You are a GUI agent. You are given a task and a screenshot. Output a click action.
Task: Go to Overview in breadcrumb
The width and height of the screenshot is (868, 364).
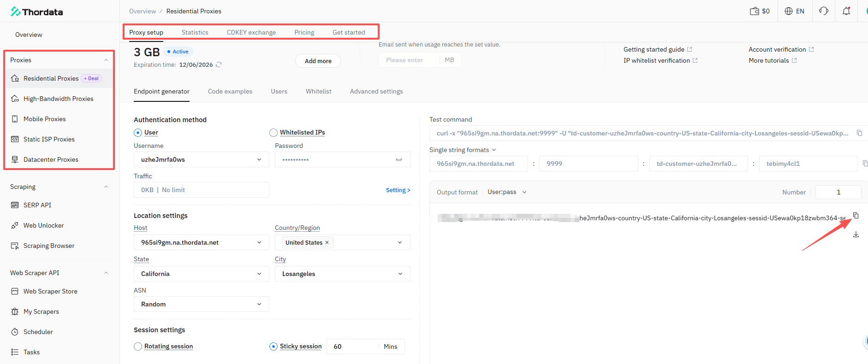point(143,11)
